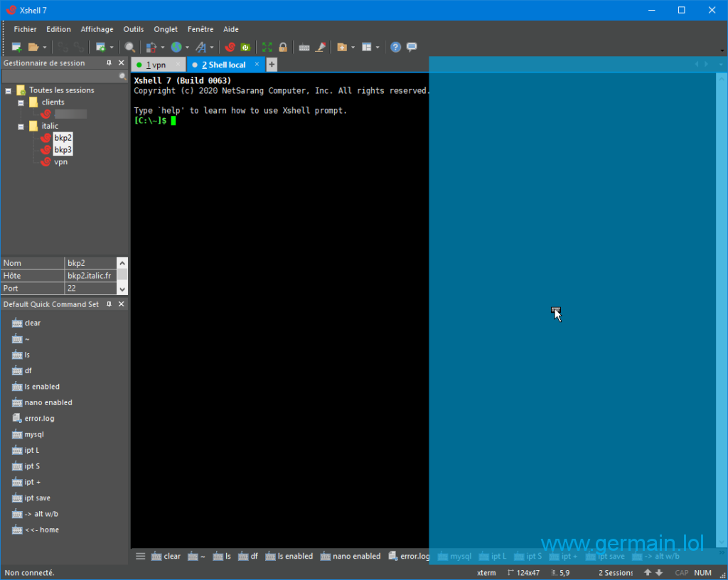Open the dropdown arrow beside the Open folder icon
Viewport: 728px width, 580px height.
[44, 48]
